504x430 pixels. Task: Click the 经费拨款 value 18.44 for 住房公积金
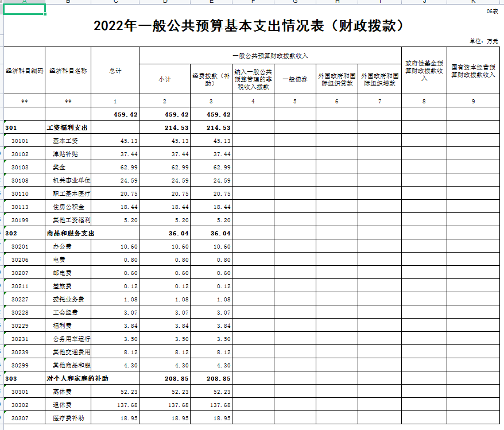pyautogui.click(x=211, y=207)
